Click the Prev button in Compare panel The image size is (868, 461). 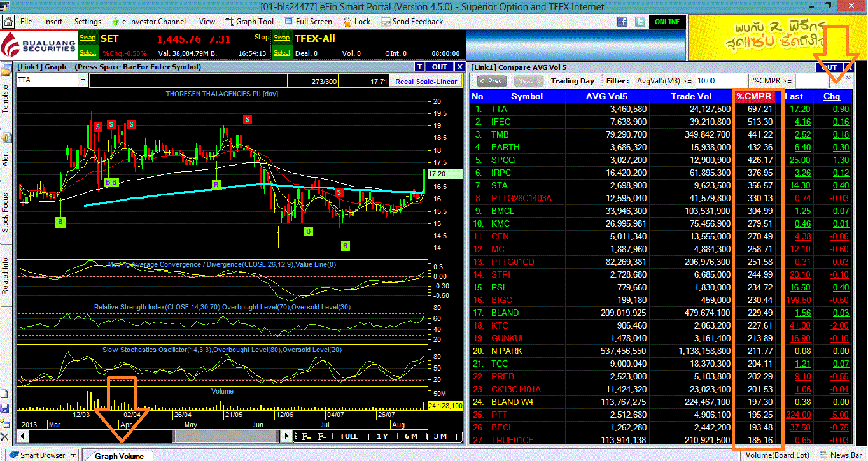pos(491,81)
